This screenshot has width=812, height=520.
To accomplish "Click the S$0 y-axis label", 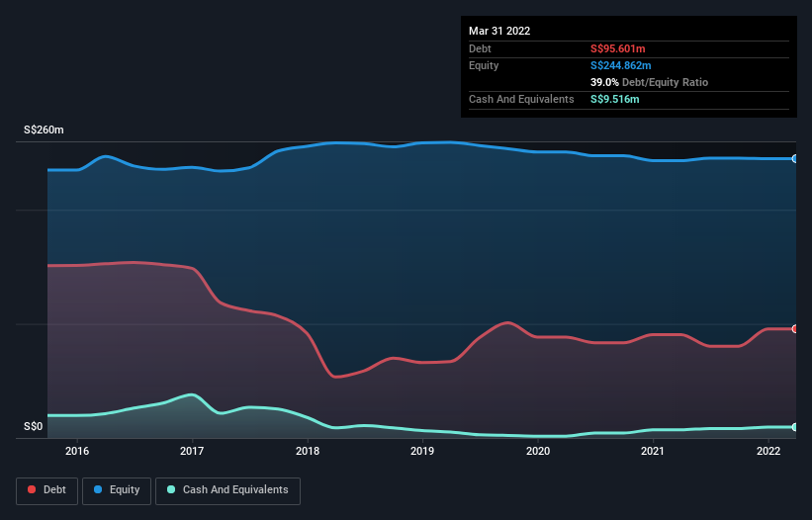I will click(x=34, y=426).
